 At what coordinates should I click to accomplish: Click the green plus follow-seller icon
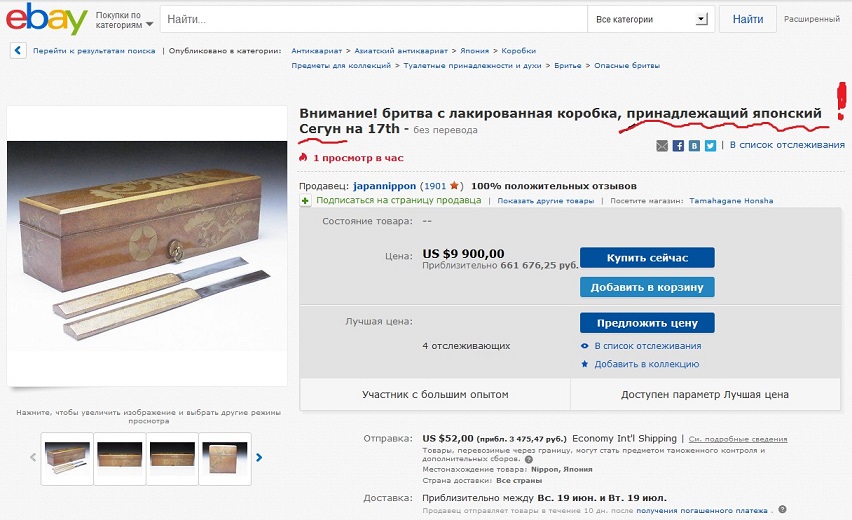(x=305, y=201)
